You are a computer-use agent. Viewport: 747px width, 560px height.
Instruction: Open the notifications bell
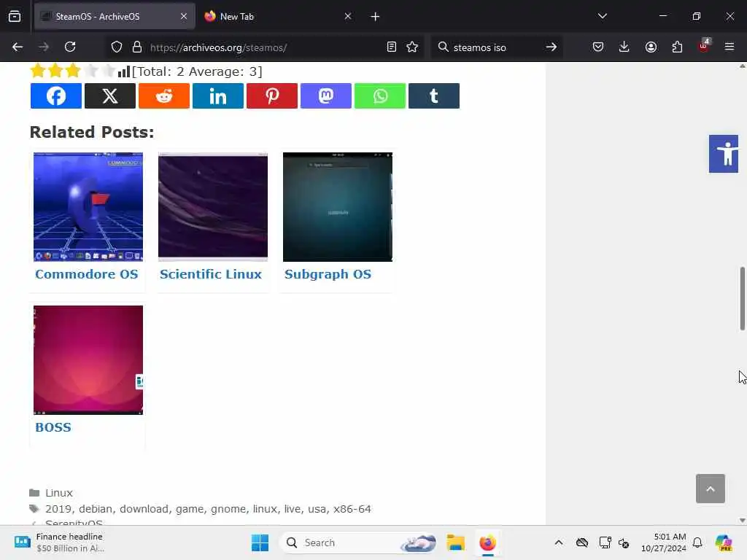(x=697, y=542)
